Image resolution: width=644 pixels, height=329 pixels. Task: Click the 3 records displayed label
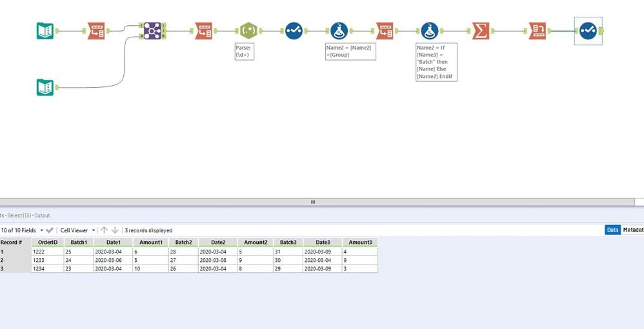[x=148, y=230]
